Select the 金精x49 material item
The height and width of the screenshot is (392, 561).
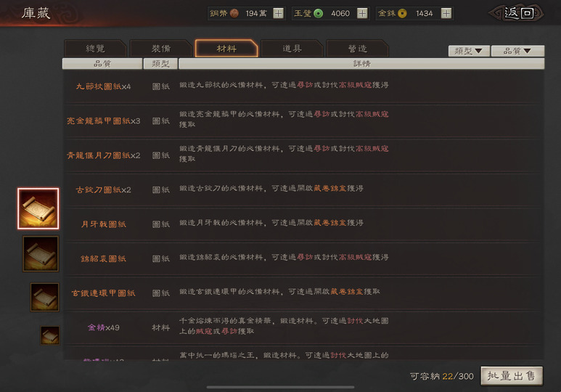[303, 327]
